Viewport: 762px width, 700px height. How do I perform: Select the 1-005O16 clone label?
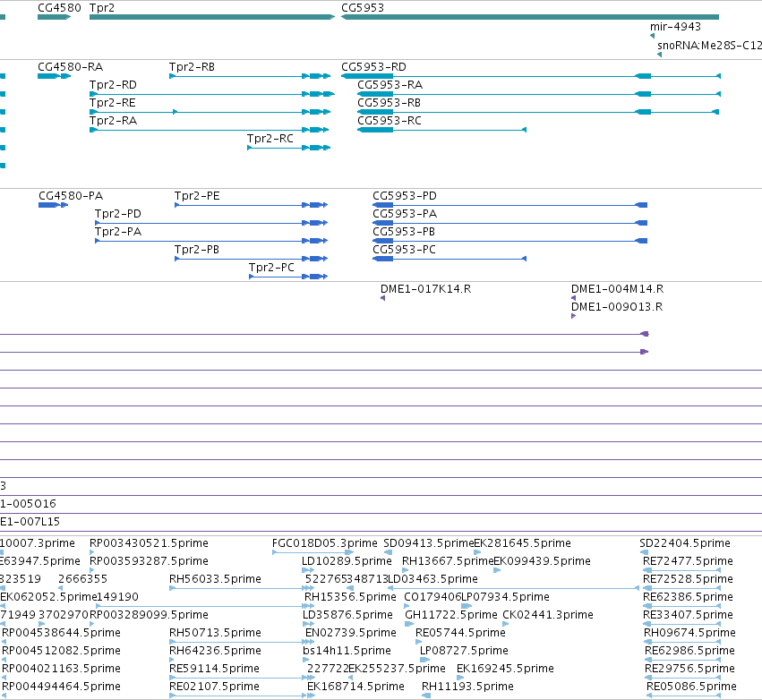(x=28, y=504)
